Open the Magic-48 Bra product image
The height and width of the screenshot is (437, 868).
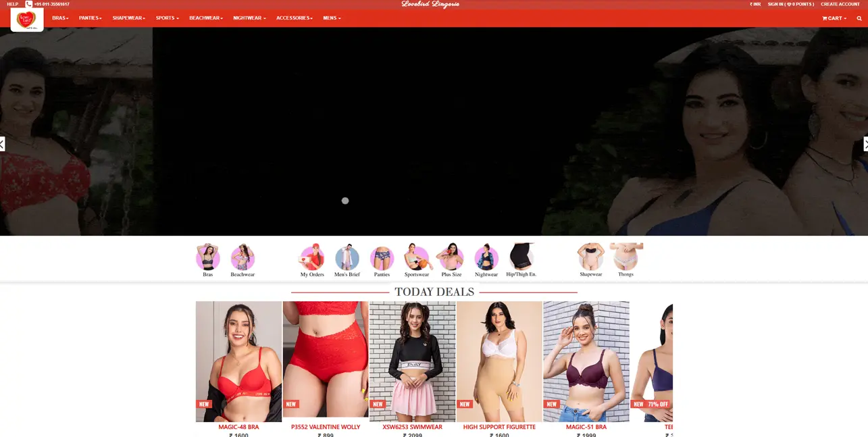(x=238, y=361)
